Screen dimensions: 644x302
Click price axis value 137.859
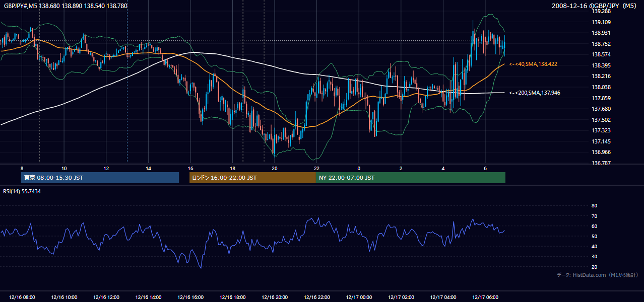(x=601, y=98)
